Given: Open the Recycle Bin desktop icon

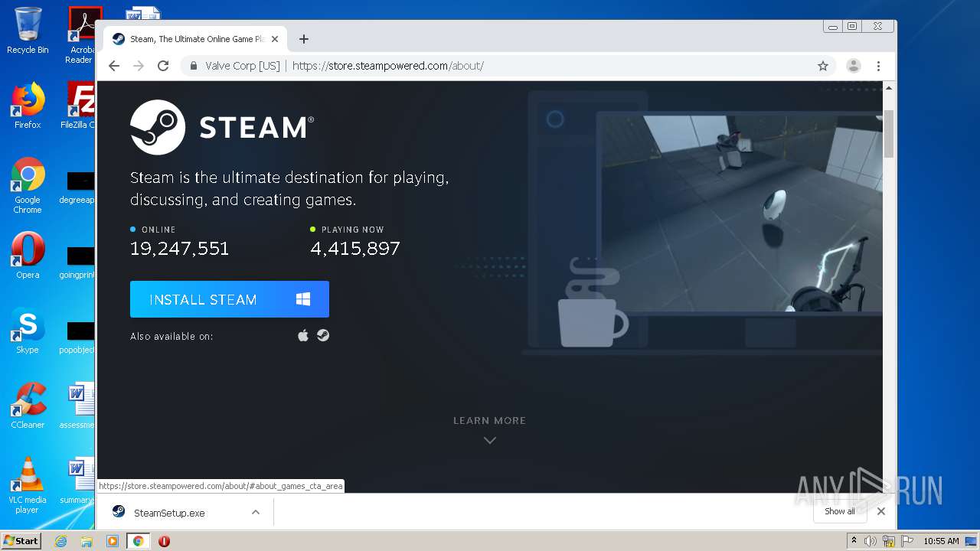Looking at the screenshot, I should point(28,31).
